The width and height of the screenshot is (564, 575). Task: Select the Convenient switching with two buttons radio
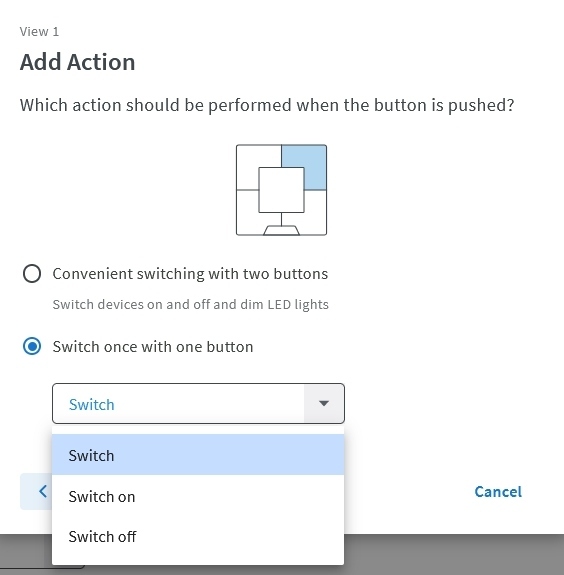(32, 274)
